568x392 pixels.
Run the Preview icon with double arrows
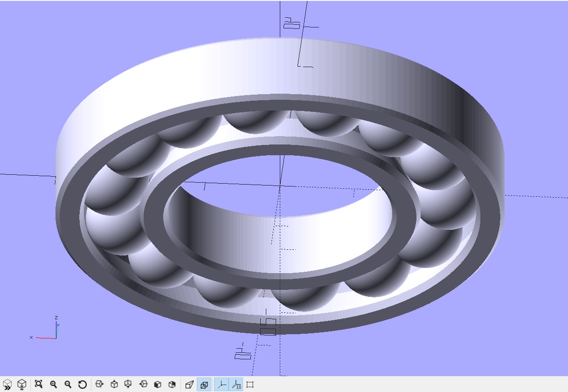[x=7, y=385]
